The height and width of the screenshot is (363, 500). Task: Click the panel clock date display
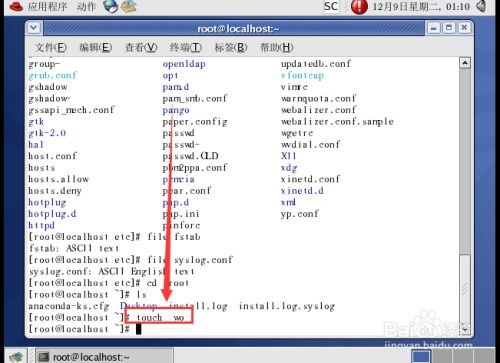click(421, 6)
